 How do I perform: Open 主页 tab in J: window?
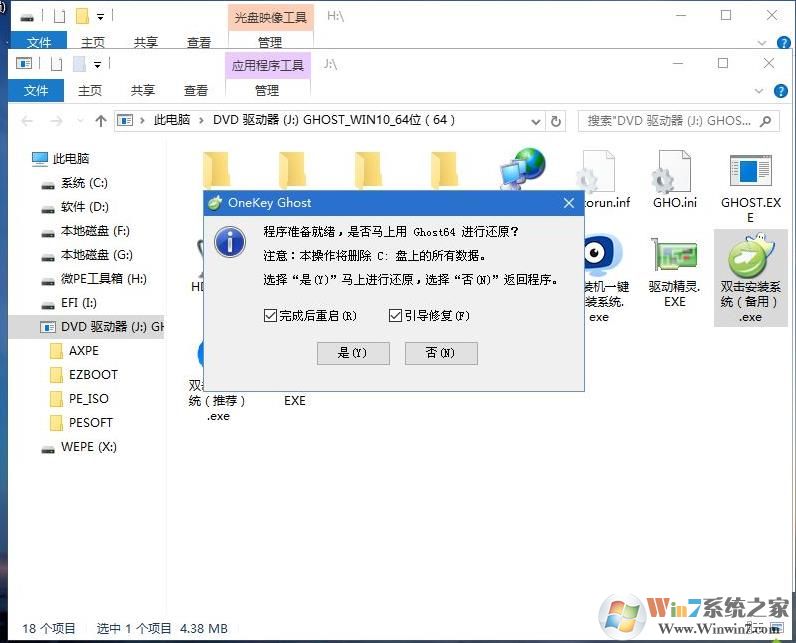pyautogui.click(x=90, y=90)
